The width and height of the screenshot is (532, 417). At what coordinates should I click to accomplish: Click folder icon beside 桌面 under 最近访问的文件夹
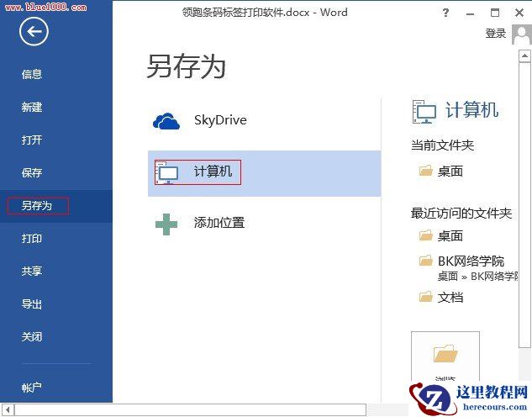425,235
